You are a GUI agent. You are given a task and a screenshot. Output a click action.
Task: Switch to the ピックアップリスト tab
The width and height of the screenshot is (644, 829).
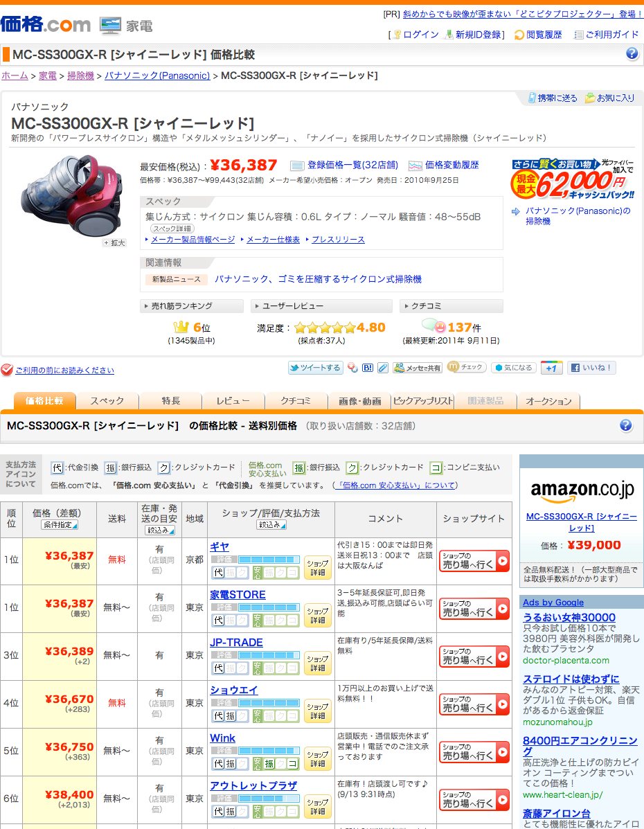[x=422, y=401]
